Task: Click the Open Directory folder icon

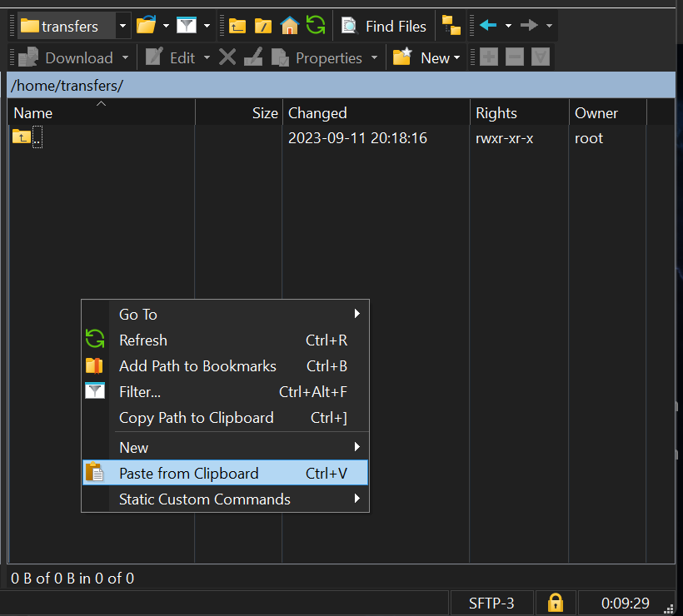Action: (146, 26)
